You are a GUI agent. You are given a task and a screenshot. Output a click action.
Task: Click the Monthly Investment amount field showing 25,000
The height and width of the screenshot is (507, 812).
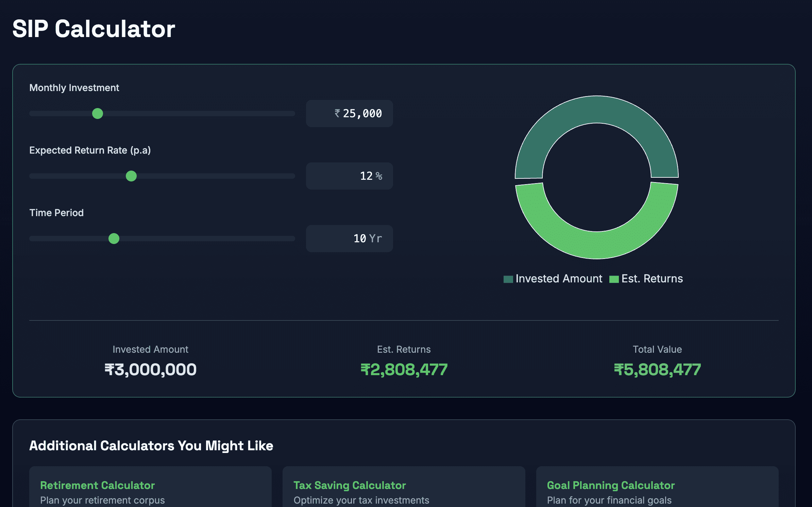point(362,113)
